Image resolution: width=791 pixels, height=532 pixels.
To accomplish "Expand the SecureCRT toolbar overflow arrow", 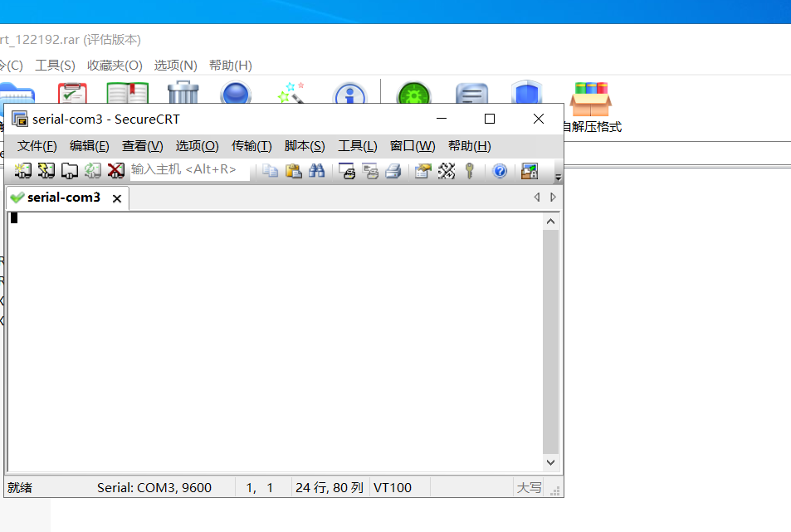I will coord(558,177).
